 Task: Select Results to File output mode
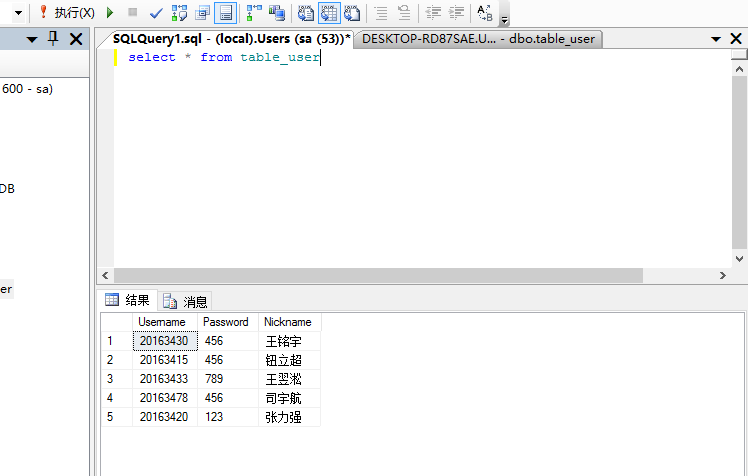click(x=352, y=13)
